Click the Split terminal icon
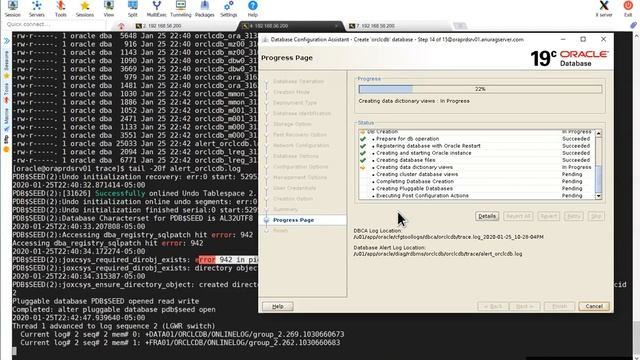The width and height of the screenshot is (640, 360). coord(133,9)
